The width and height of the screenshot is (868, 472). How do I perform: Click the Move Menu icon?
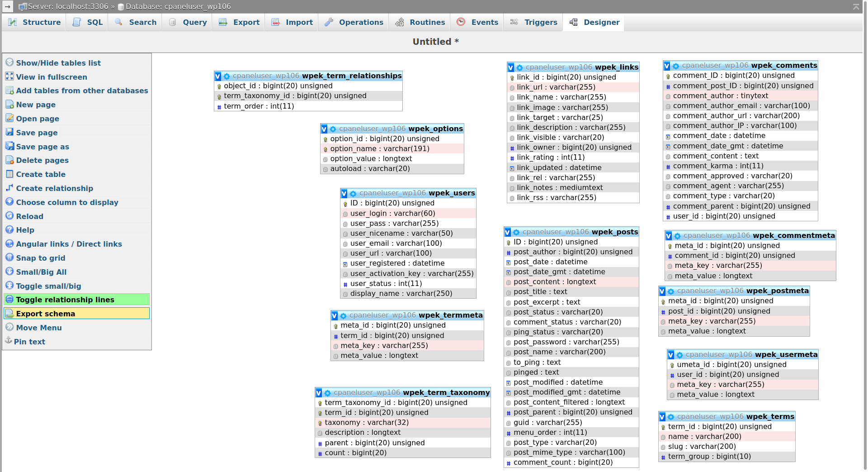(9, 327)
